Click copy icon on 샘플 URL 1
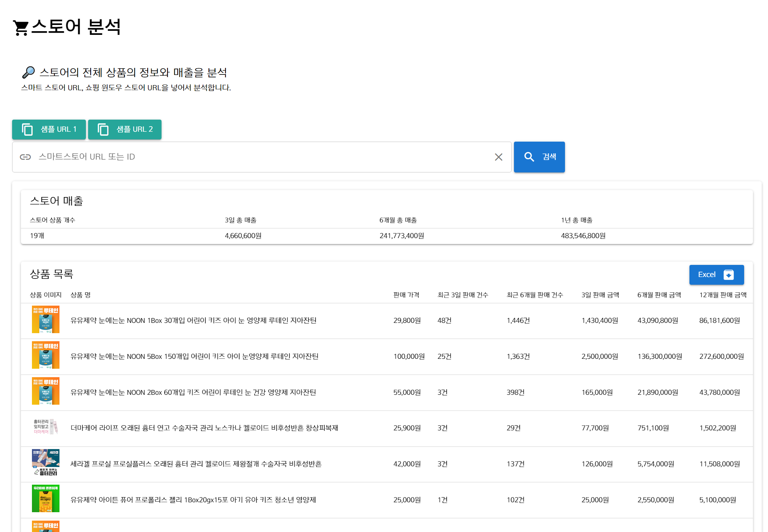768x532 pixels. [x=28, y=130]
